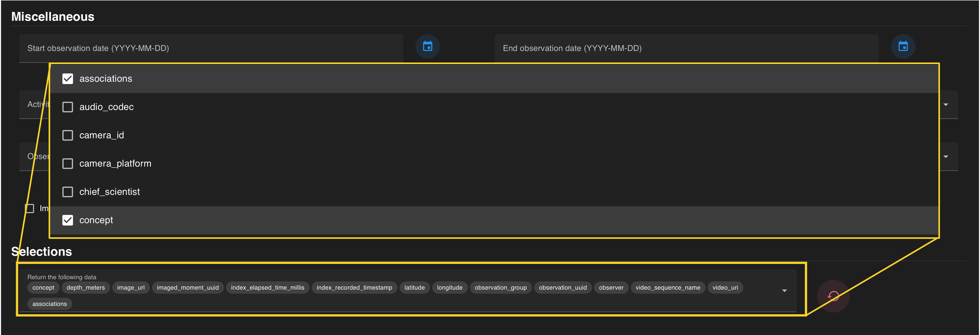Uncheck the associations checkbox

(68, 79)
